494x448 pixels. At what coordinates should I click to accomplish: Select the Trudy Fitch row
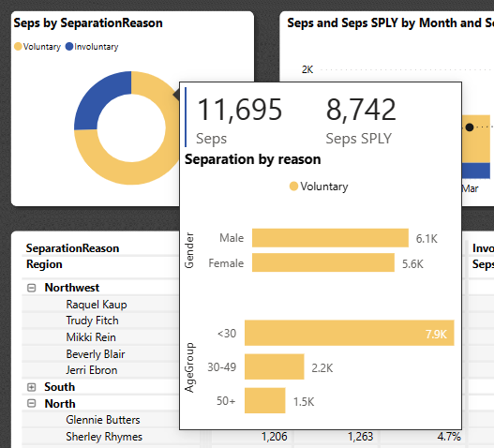click(x=92, y=321)
